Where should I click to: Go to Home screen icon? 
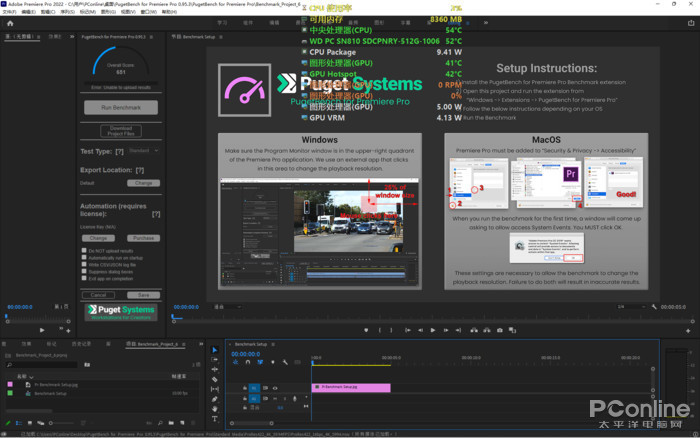[10, 23]
